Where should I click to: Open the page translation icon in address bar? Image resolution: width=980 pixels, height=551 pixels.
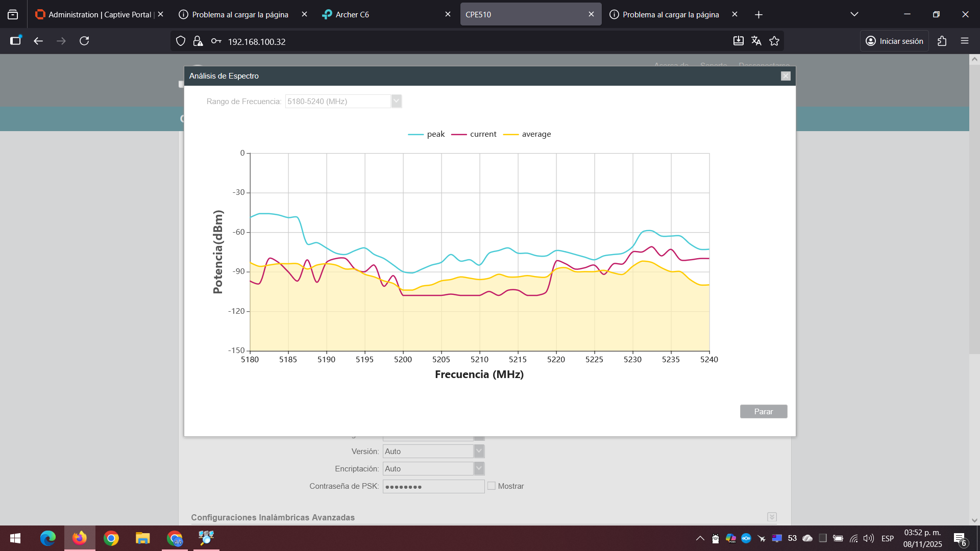click(x=756, y=41)
